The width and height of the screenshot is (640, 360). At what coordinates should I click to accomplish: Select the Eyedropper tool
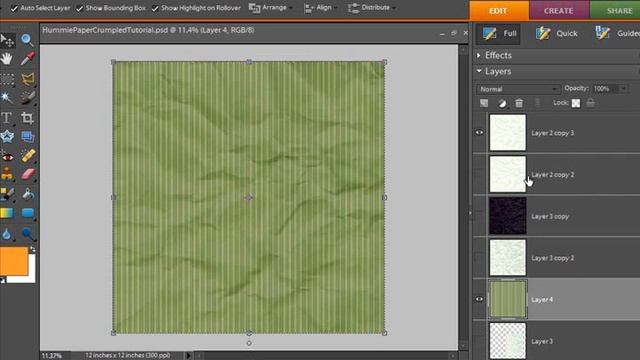[27, 59]
